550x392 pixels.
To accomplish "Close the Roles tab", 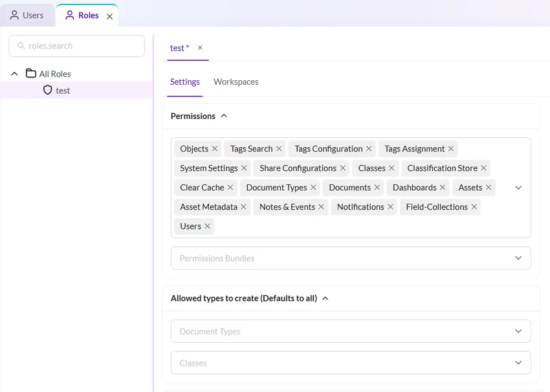I will click(x=109, y=16).
